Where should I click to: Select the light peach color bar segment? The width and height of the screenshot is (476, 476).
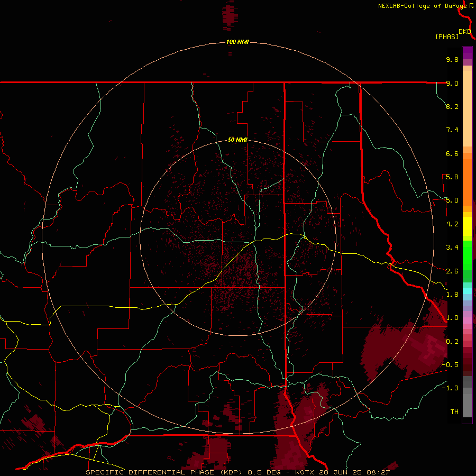tap(467, 108)
